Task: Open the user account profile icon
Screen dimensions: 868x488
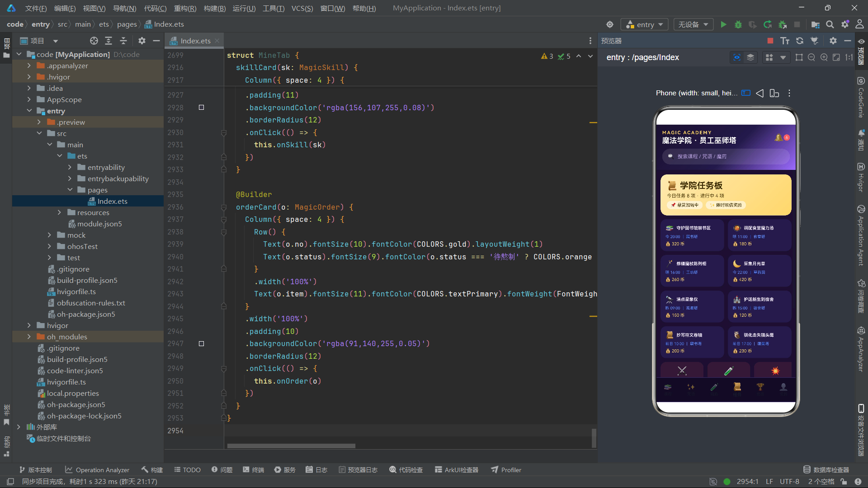Action: click(x=859, y=24)
